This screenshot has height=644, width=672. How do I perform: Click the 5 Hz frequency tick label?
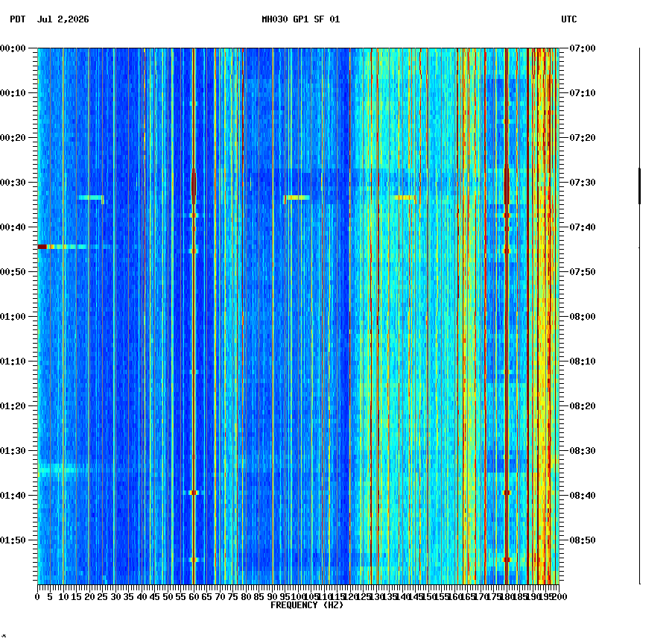click(x=50, y=597)
